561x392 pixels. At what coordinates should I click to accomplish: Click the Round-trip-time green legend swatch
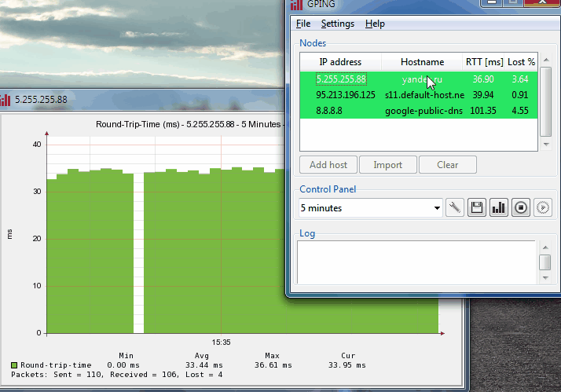pyautogui.click(x=14, y=365)
